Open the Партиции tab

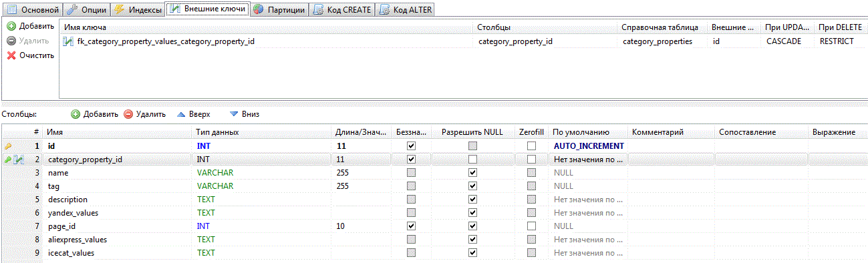click(x=279, y=9)
